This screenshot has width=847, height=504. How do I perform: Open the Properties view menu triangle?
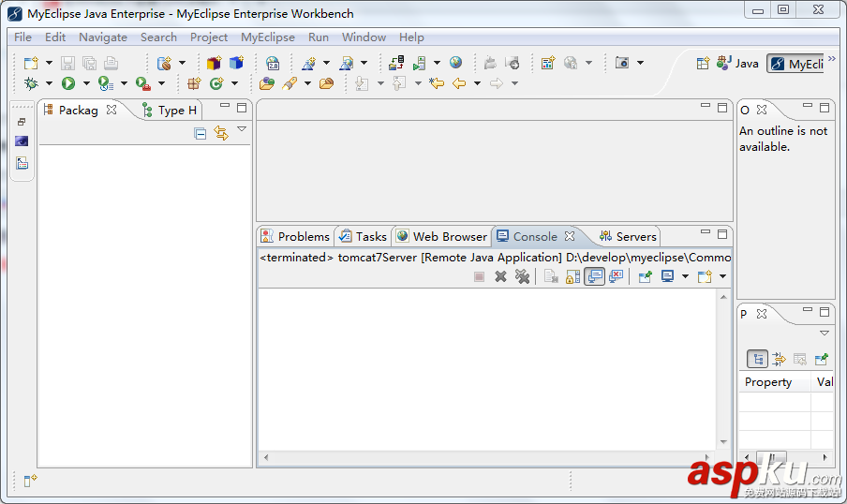click(825, 334)
